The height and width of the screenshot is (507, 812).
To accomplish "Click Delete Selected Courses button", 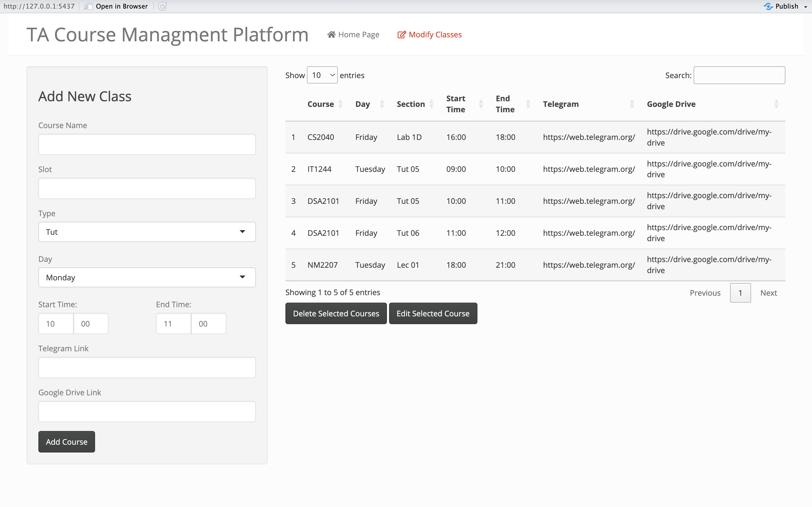I will (x=336, y=314).
